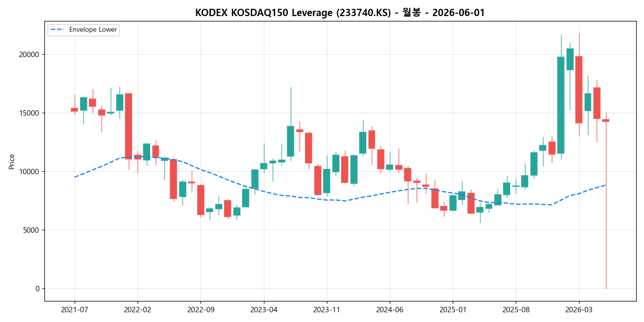Click the 2024-06 x-axis label
This screenshot has width=644, height=322.
point(390,309)
